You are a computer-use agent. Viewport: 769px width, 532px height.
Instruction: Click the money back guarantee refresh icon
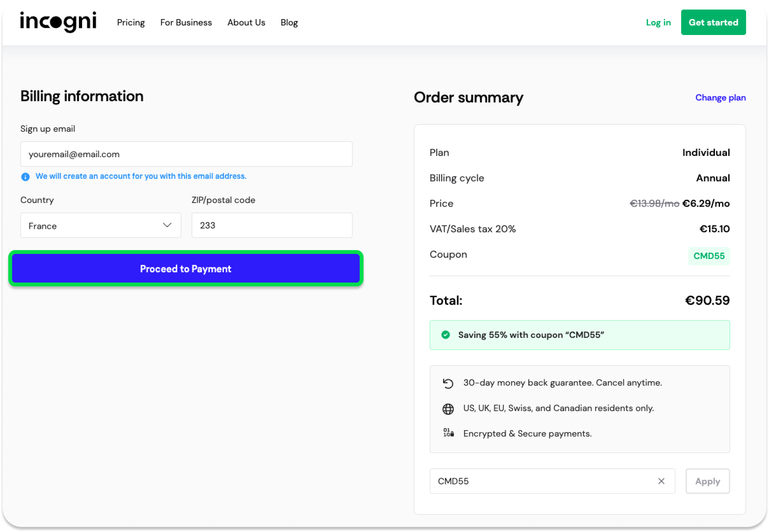(x=448, y=383)
